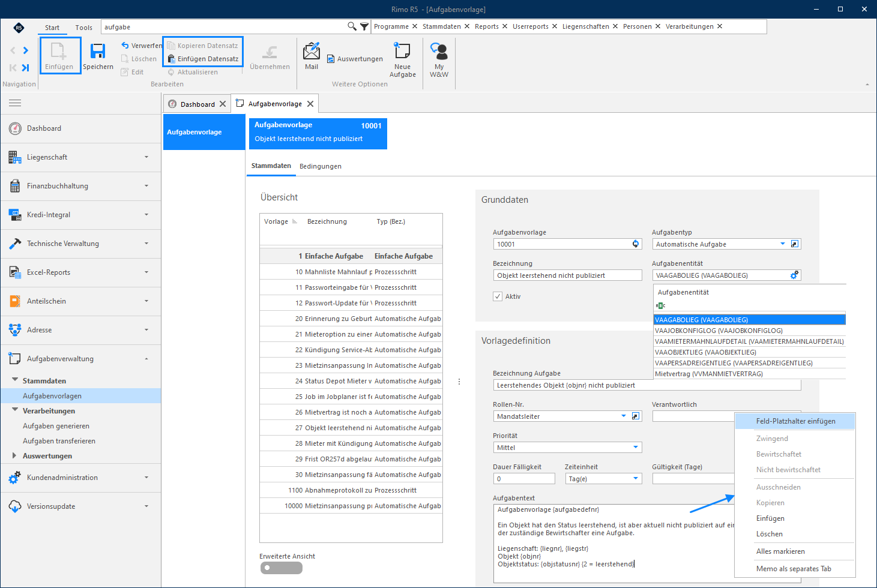
Task: Click the Dauer Fälligkeit input field
Action: (524, 478)
